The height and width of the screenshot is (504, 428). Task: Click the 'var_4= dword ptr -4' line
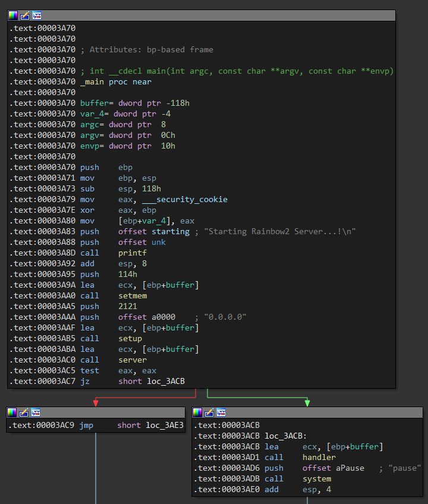[x=125, y=114]
